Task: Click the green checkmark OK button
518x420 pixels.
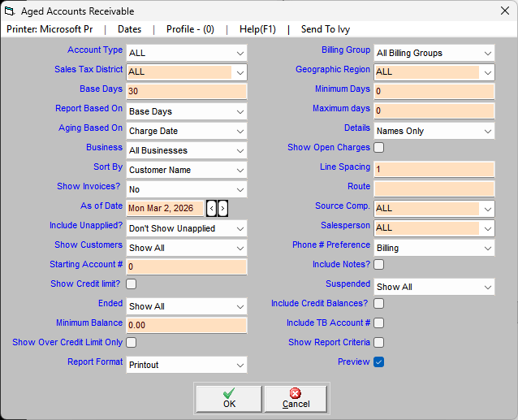Action: coord(229,398)
